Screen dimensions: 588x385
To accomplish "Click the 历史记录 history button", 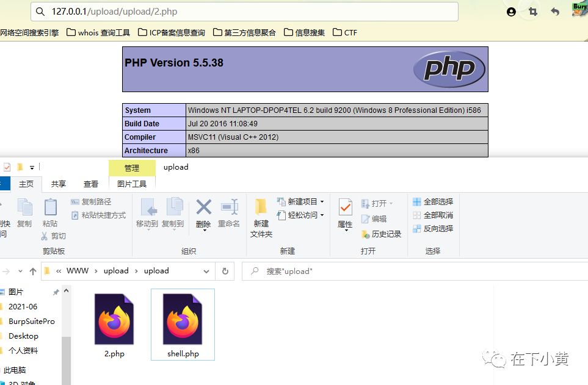I will (x=382, y=234).
